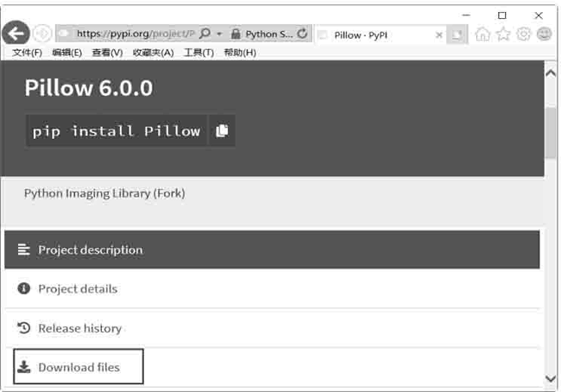Click the padlock security icon

pyautogui.click(x=236, y=34)
